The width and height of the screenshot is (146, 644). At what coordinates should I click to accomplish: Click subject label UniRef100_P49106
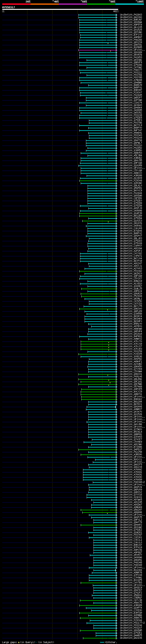click(x=131, y=377)
